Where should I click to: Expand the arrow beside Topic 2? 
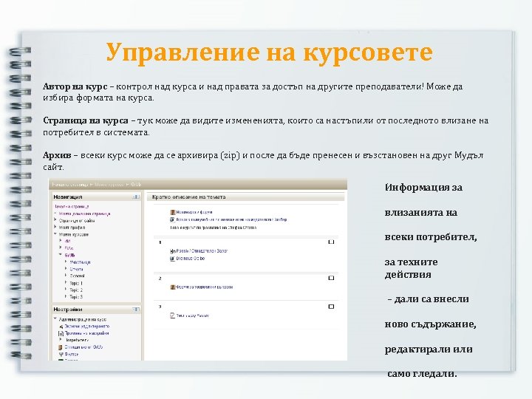click(x=66, y=290)
